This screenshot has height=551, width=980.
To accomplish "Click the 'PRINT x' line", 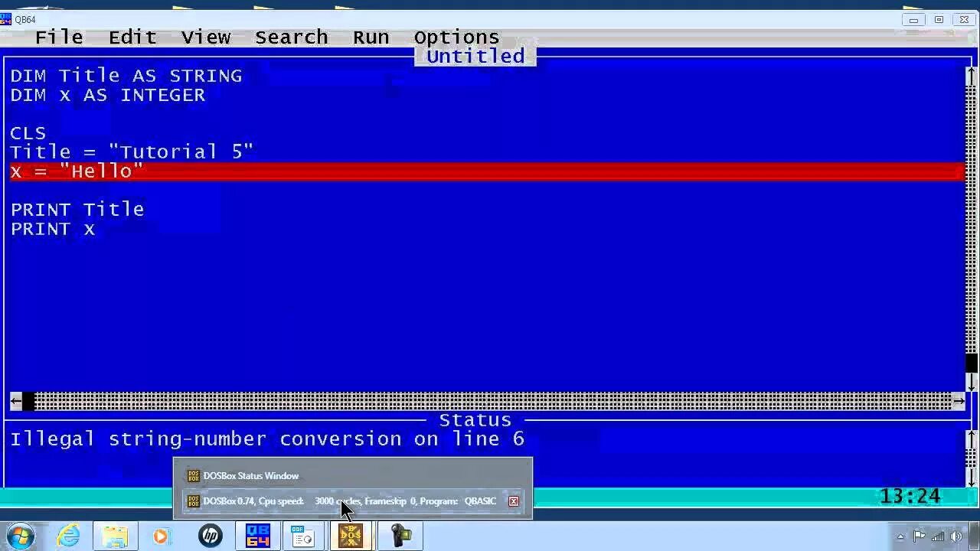I will 53,228.
